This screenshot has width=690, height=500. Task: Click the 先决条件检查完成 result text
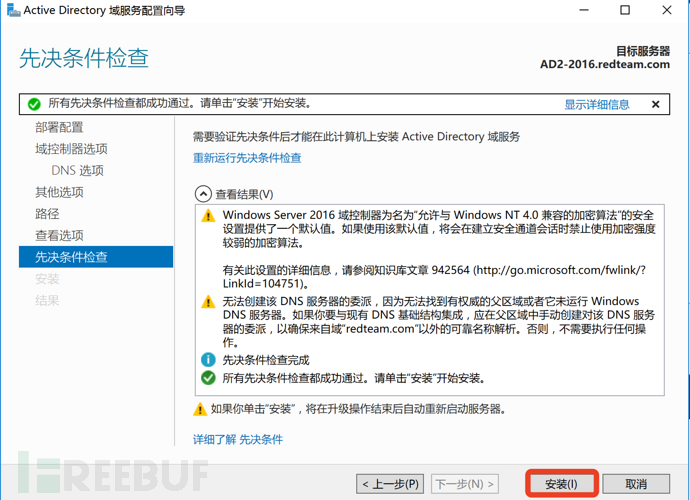266,360
